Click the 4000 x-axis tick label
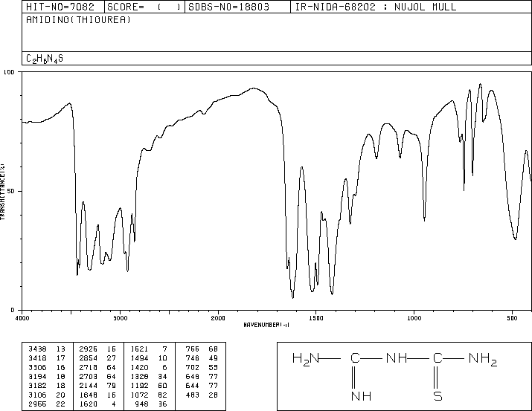This screenshot has width=532, height=411. pyautogui.click(x=22, y=318)
